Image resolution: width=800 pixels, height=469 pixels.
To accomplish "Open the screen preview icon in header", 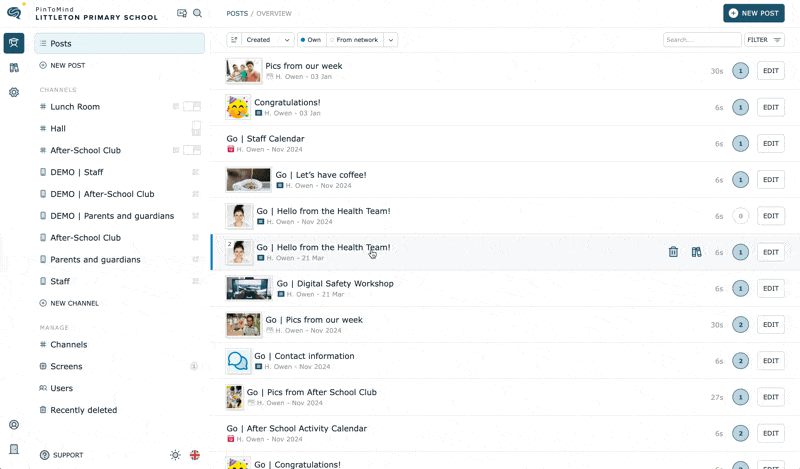I will click(x=182, y=13).
